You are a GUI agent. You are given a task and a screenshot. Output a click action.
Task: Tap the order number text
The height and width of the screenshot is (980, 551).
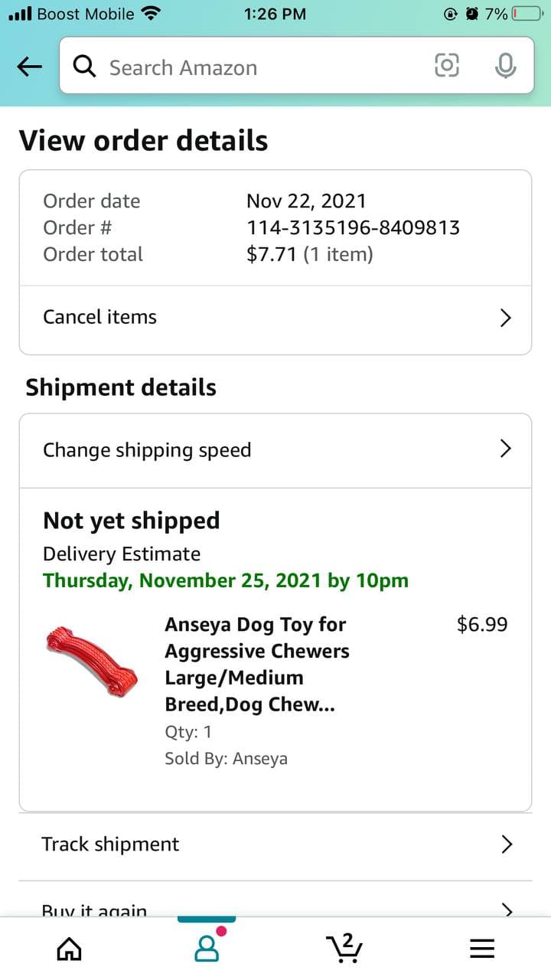353,227
